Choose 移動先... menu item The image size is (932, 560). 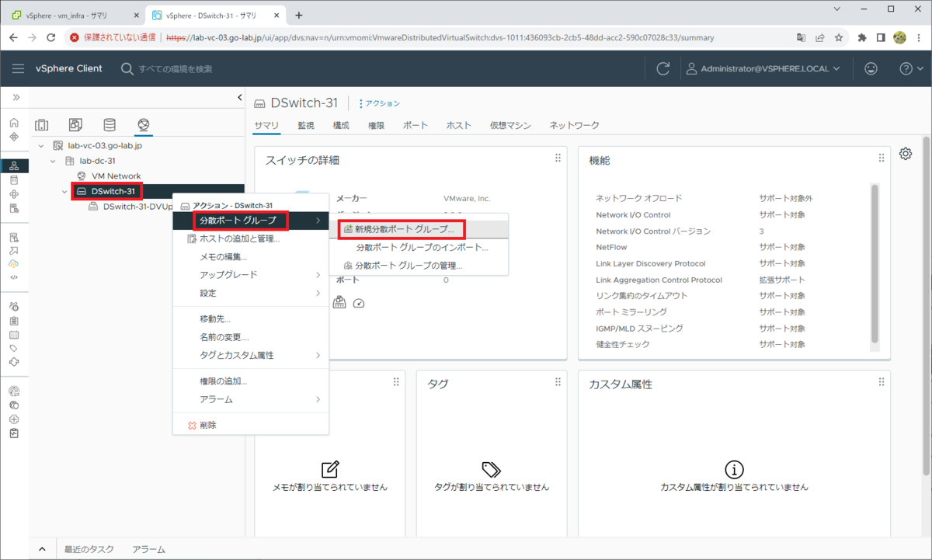(251, 319)
